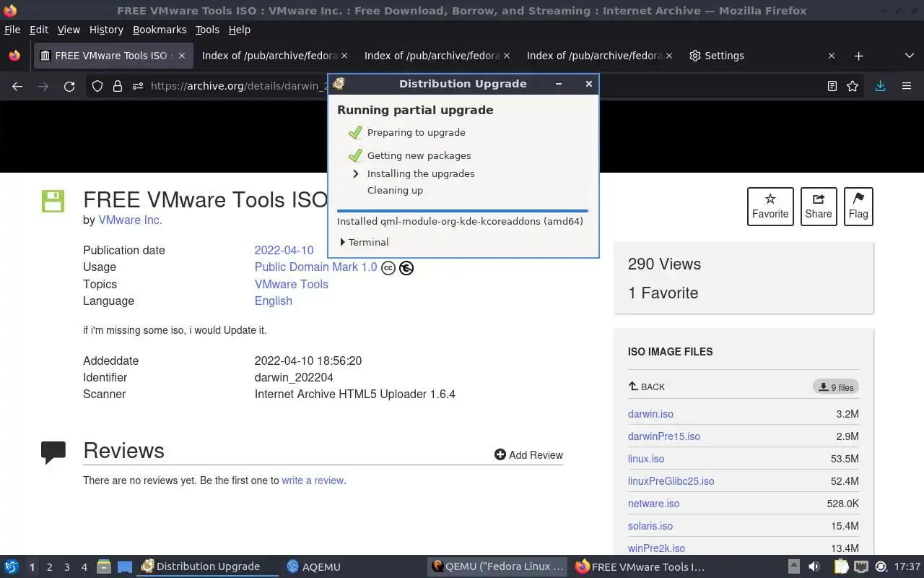This screenshot has height=578, width=924.
Task: Click the English language link
Action: pos(273,301)
